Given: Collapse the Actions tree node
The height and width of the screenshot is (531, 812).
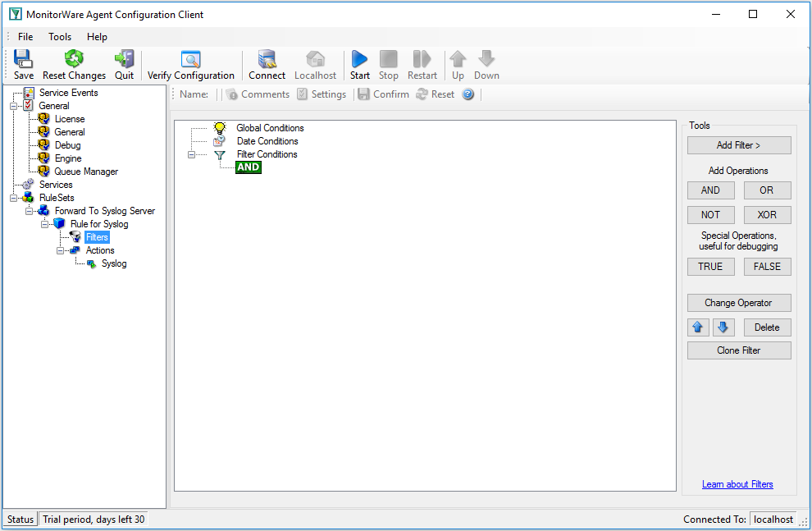Looking at the screenshot, I should click(60, 251).
